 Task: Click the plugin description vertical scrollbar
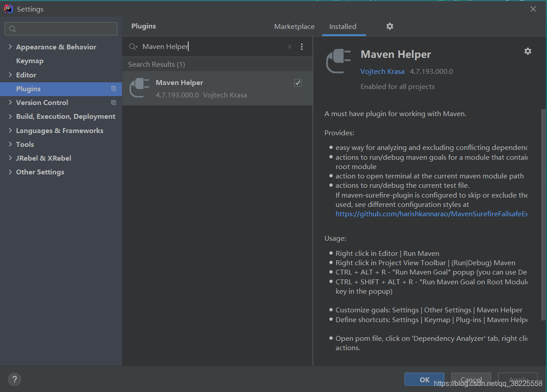543,214
